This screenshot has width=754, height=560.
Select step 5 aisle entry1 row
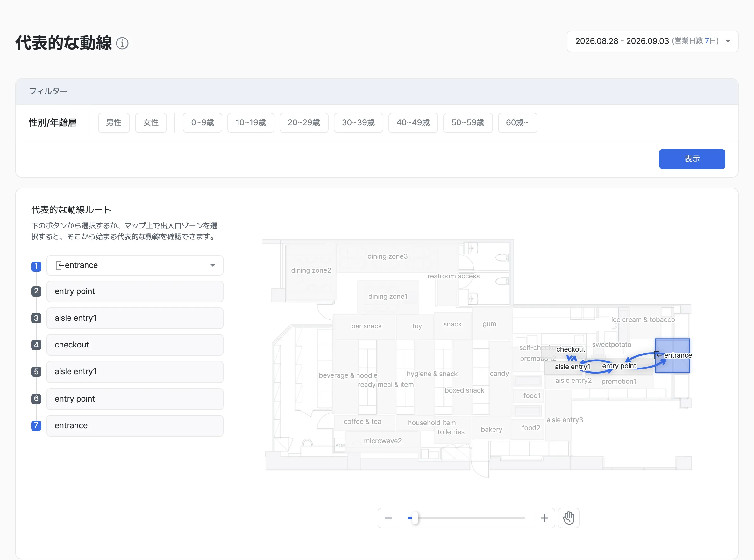pyautogui.click(x=135, y=372)
